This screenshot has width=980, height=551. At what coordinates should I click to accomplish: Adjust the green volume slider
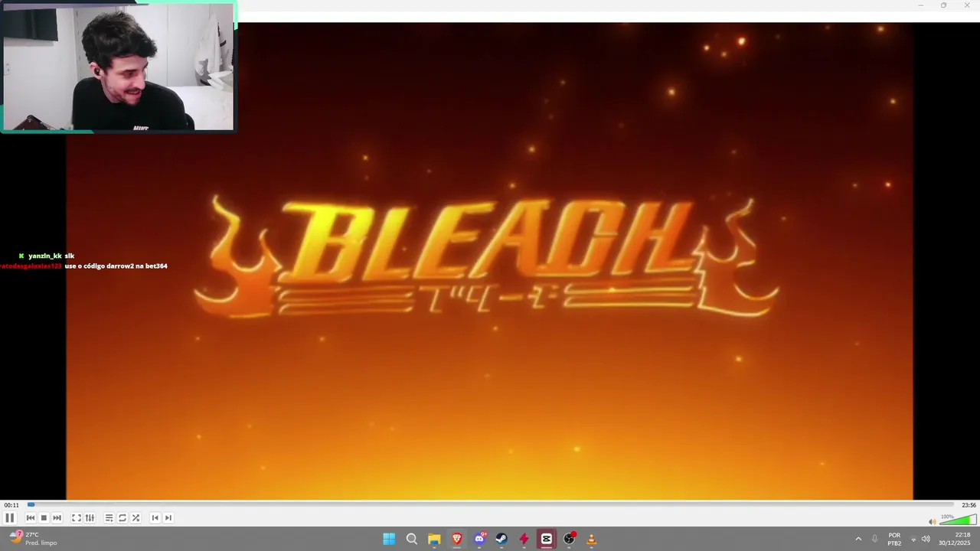958,520
